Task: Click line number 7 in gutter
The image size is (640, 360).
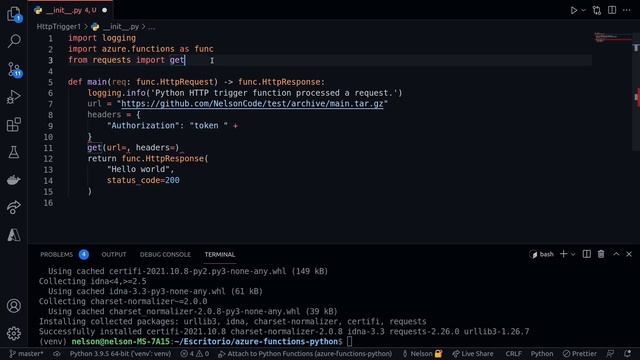Action: (x=50, y=104)
